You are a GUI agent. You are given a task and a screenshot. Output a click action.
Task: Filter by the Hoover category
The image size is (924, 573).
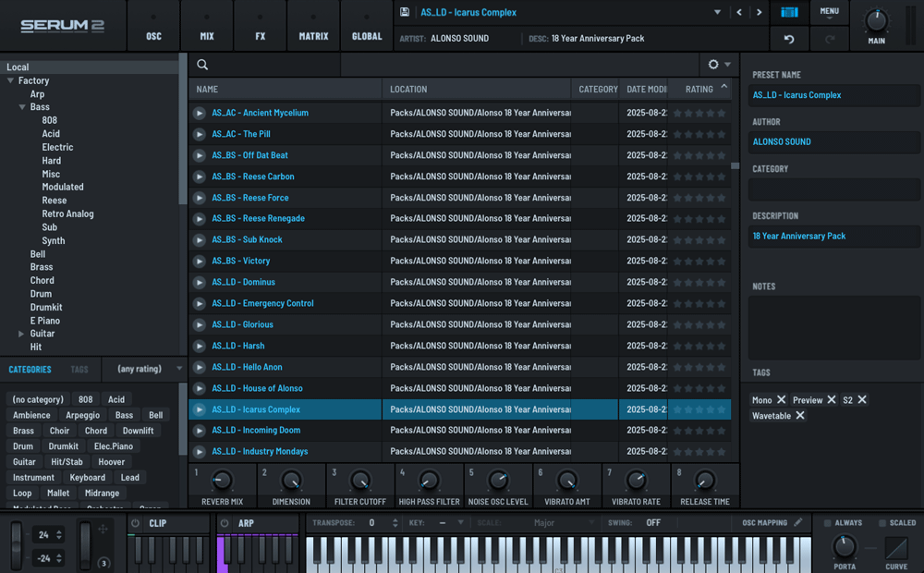[x=112, y=461]
